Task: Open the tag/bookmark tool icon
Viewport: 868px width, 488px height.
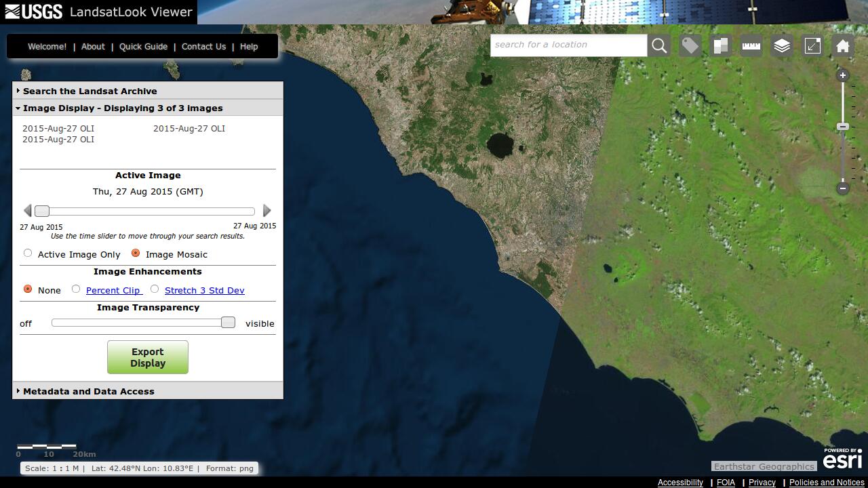Action: (x=690, y=45)
